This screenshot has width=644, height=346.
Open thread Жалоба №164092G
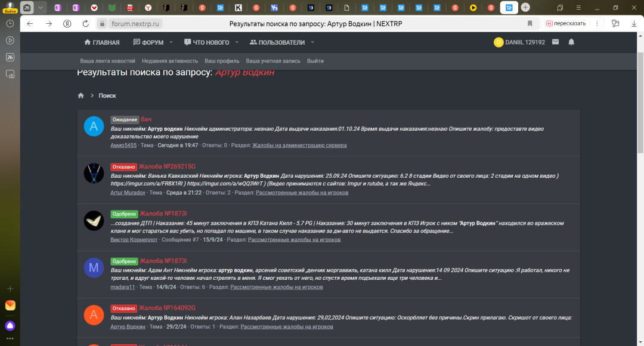point(167,308)
